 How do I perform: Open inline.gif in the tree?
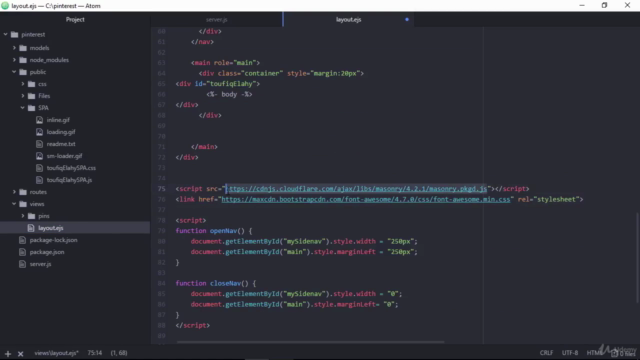(x=58, y=120)
